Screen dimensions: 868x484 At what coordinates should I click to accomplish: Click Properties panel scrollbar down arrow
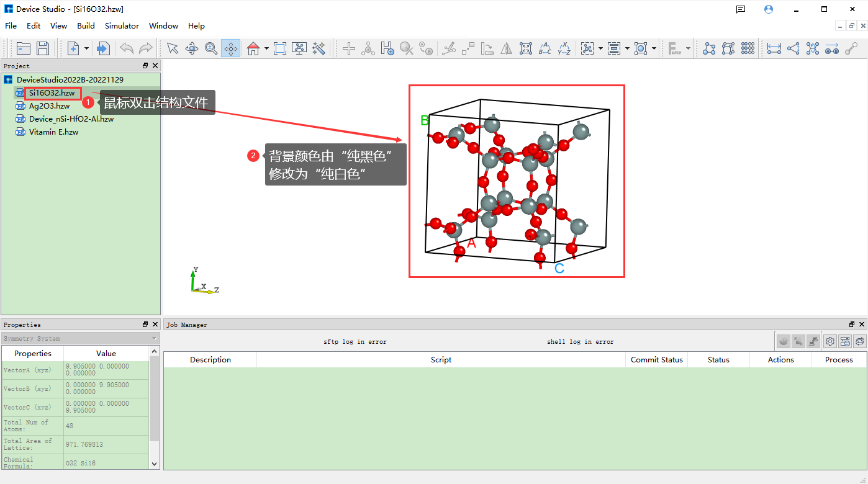click(x=155, y=464)
